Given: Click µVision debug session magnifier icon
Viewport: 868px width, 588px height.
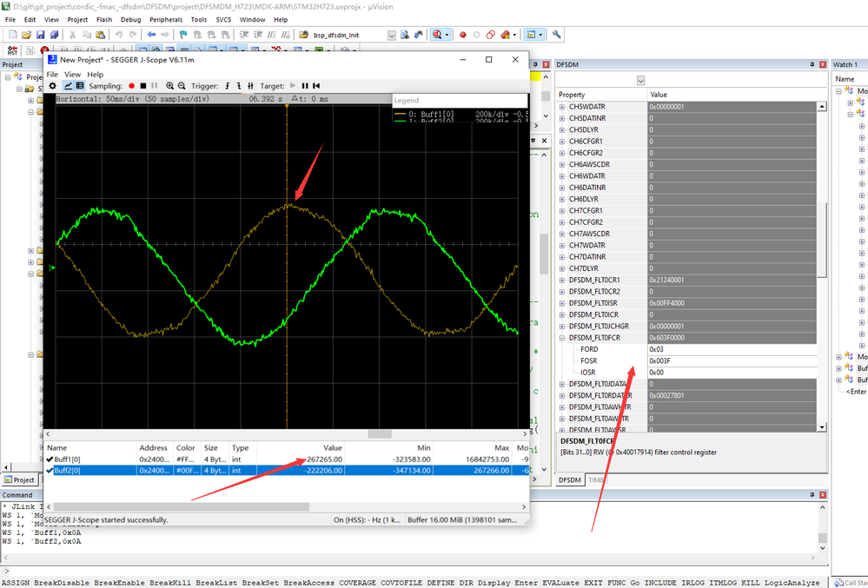Looking at the screenshot, I should (437, 35).
